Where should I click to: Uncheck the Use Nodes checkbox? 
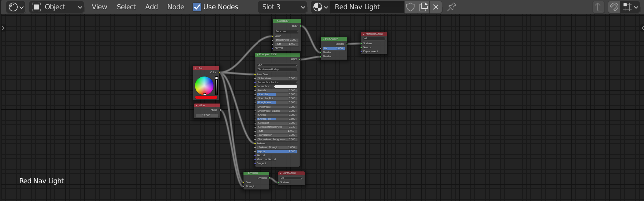[197, 7]
